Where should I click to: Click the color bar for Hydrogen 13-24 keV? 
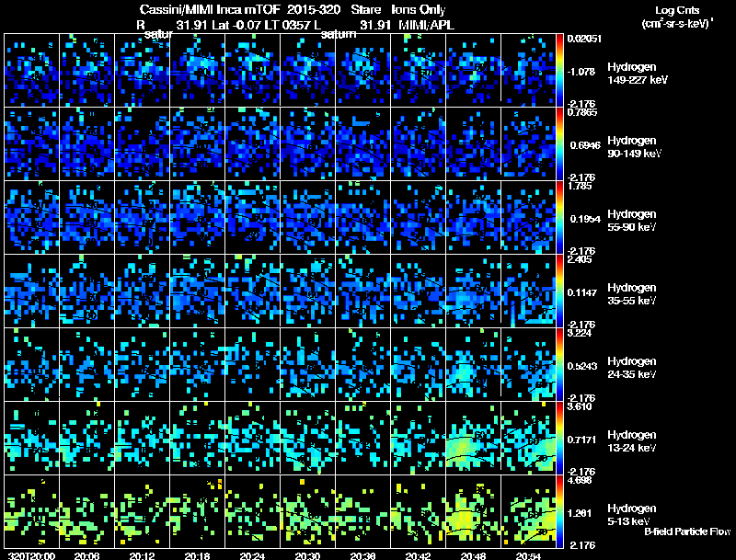pyautogui.click(x=559, y=438)
